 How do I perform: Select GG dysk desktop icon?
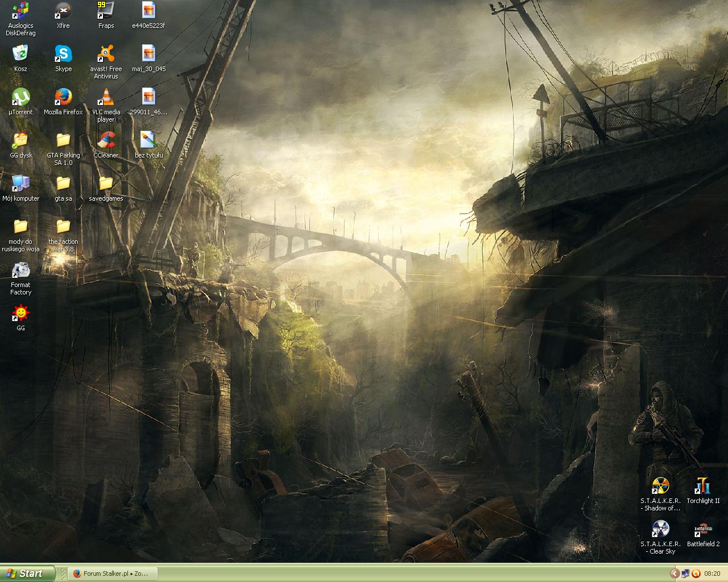click(20, 145)
